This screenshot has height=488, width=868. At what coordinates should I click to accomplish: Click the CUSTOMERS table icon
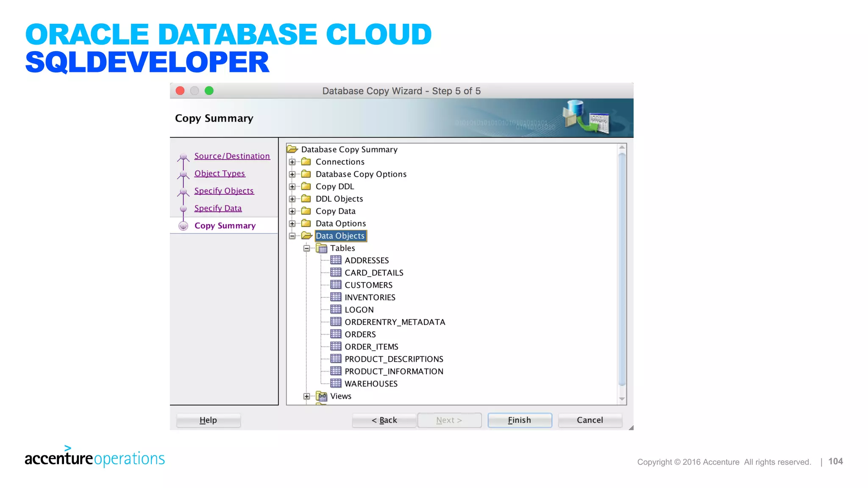coord(336,285)
